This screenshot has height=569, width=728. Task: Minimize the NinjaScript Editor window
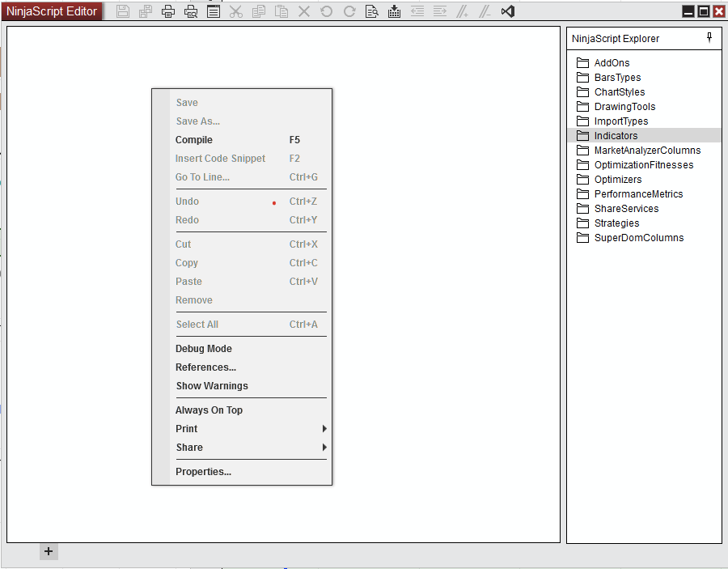(688, 11)
